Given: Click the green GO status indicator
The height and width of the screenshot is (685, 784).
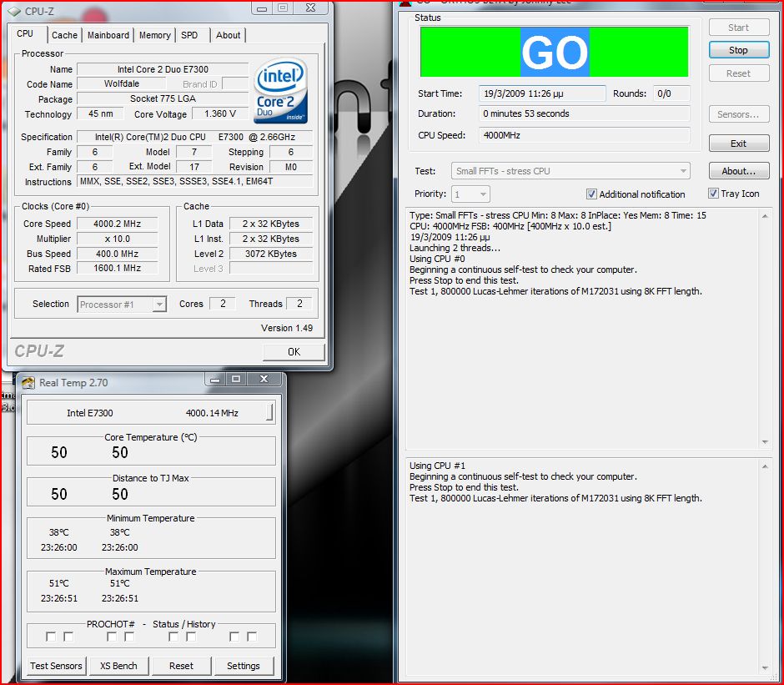Looking at the screenshot, I should pos(554,52).
